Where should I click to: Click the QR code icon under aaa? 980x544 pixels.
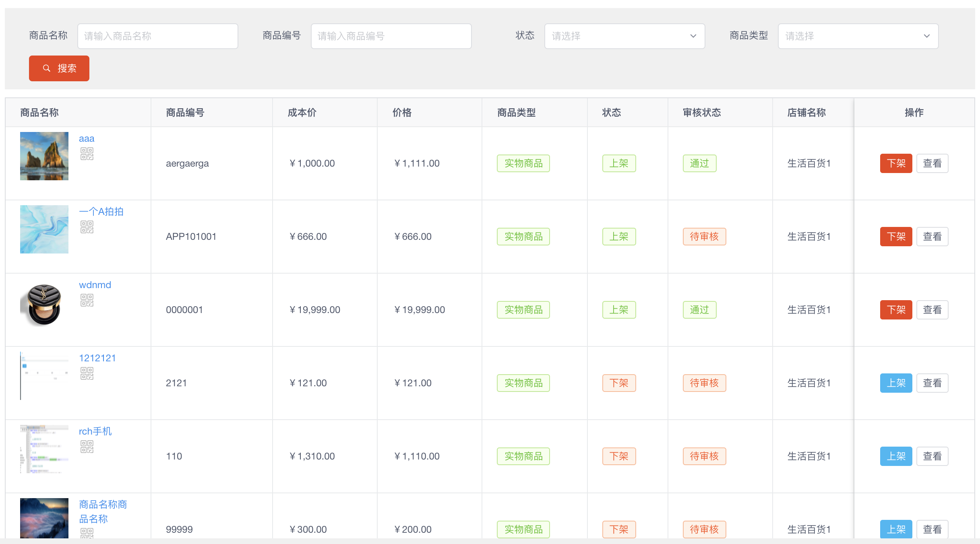tap(87, 154)
